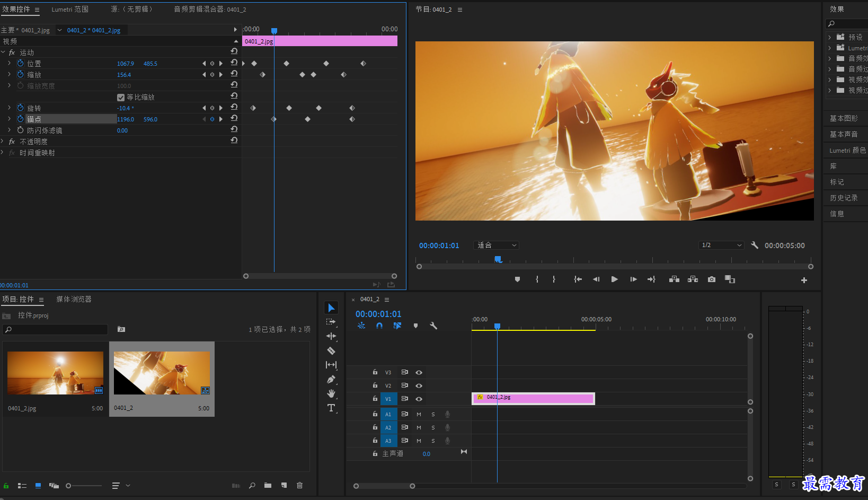
Task: Select the Ripple Edit tool
Action: coord(331,336)
